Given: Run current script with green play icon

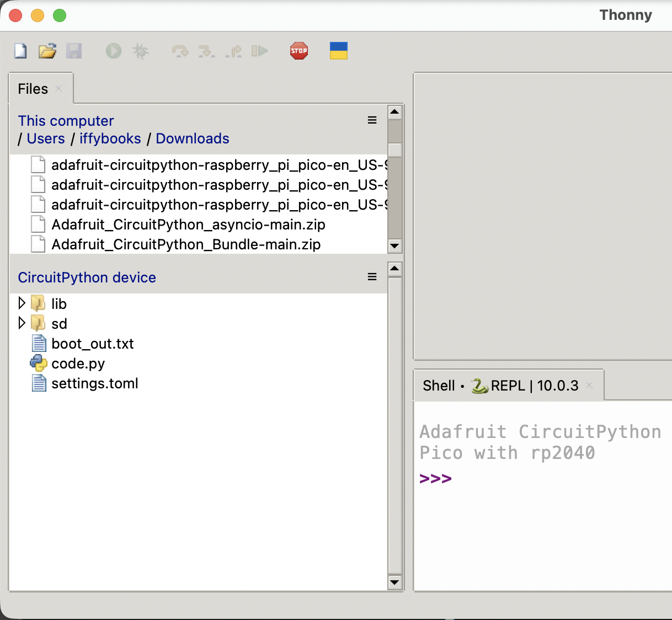Looking at the screenshot, I should coord(114,51).
